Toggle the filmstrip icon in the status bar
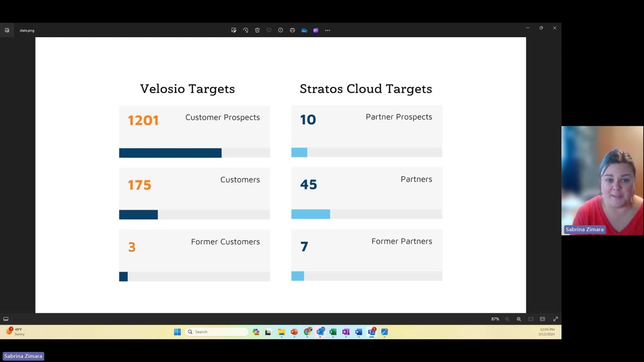The width and height of the screenshot is (644, 362). tap(6, 319)
